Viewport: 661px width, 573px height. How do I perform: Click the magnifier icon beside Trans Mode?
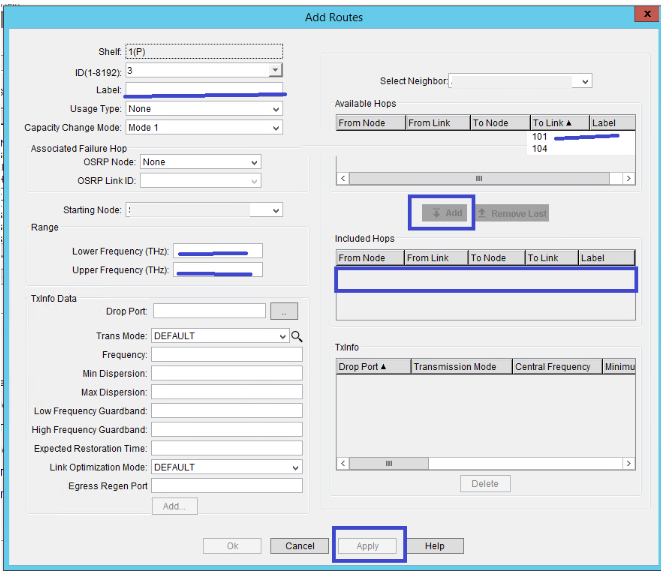297,336
